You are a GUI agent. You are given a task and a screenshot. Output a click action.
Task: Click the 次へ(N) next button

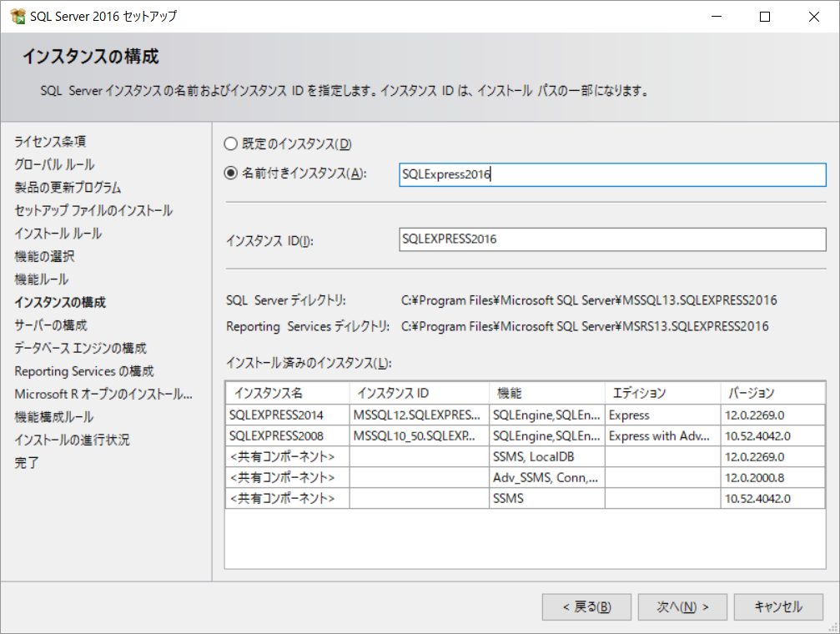point(682,606)
